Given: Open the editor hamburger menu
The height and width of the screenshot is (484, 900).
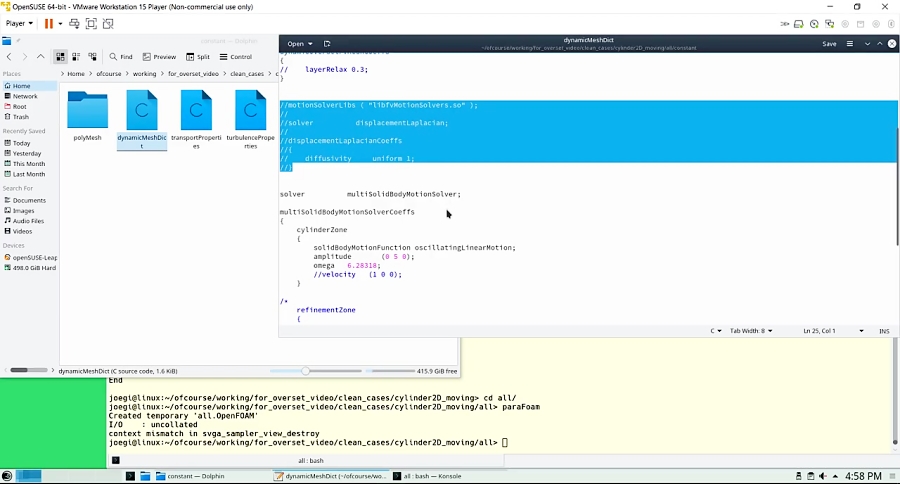Looking at the screenshot, I should 850,44.
